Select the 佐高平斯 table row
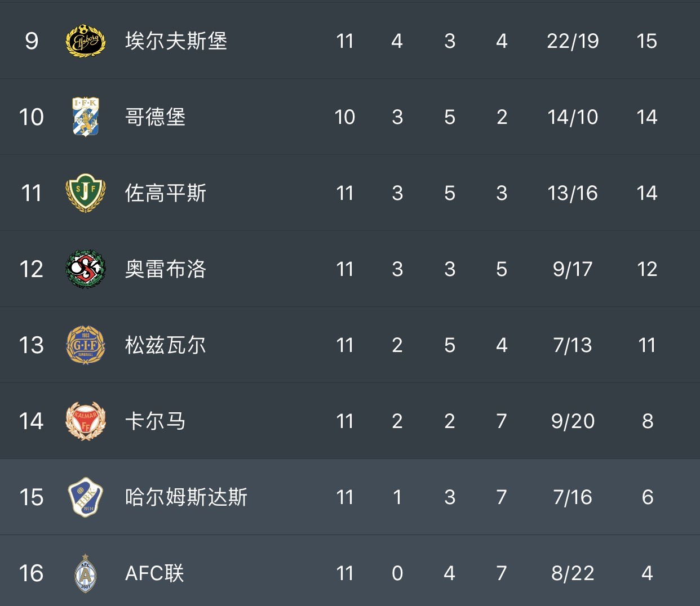Viewport: 700px width, 606px height. pos(349,193)
